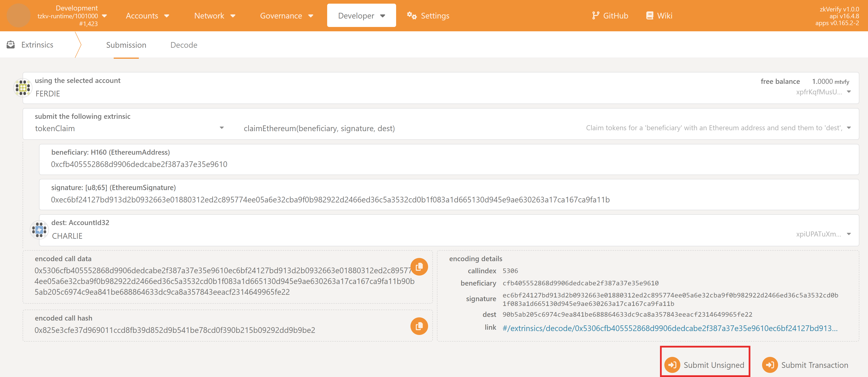Open the Developer menu
Viewport: 868px width, 377px height.
361,16
